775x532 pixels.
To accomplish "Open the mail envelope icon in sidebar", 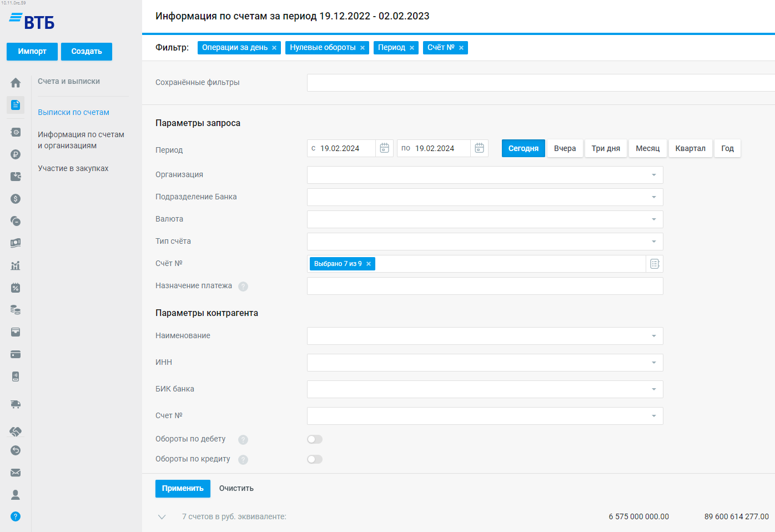I will (x=16, y=473).
